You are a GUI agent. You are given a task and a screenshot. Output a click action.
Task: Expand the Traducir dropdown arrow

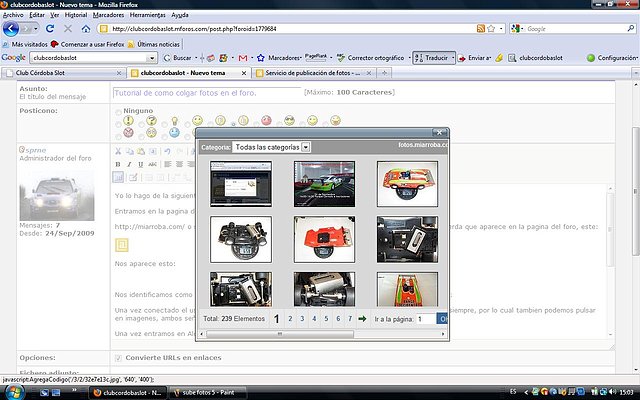click(x=453, y=58)
